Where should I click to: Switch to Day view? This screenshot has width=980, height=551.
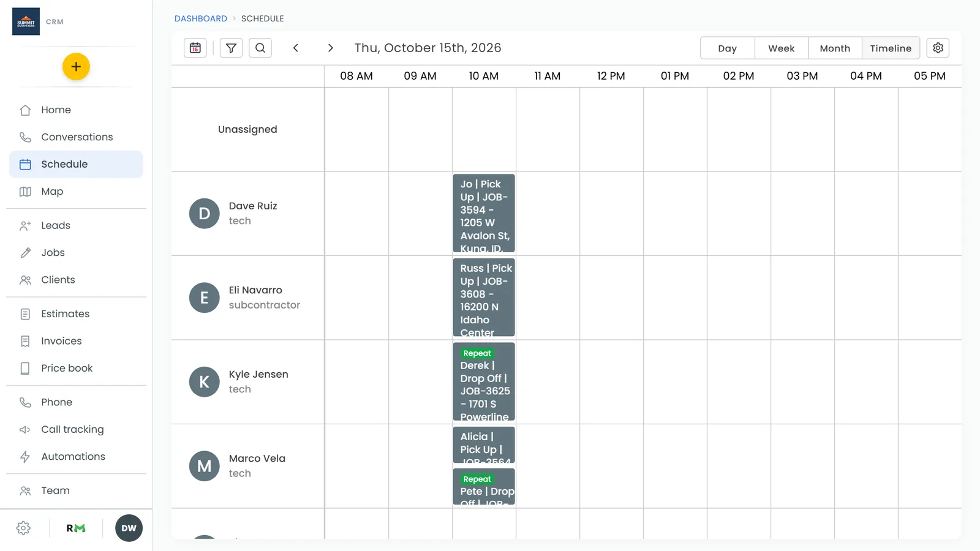click(x=728, y=48)
